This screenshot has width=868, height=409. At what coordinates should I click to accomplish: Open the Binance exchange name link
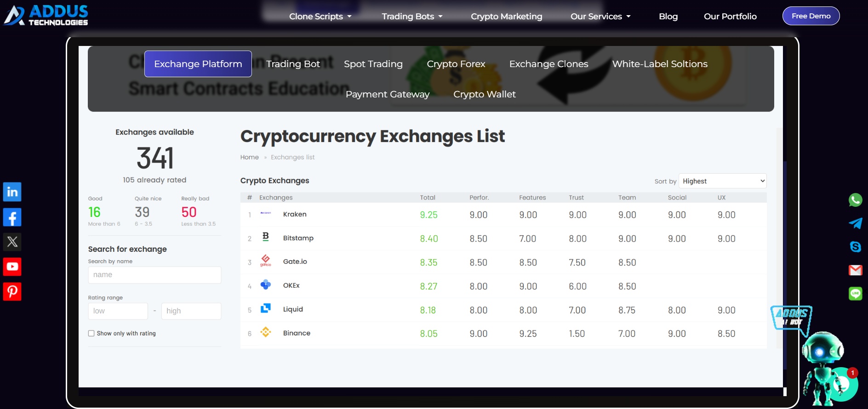[x=297, y=333]
